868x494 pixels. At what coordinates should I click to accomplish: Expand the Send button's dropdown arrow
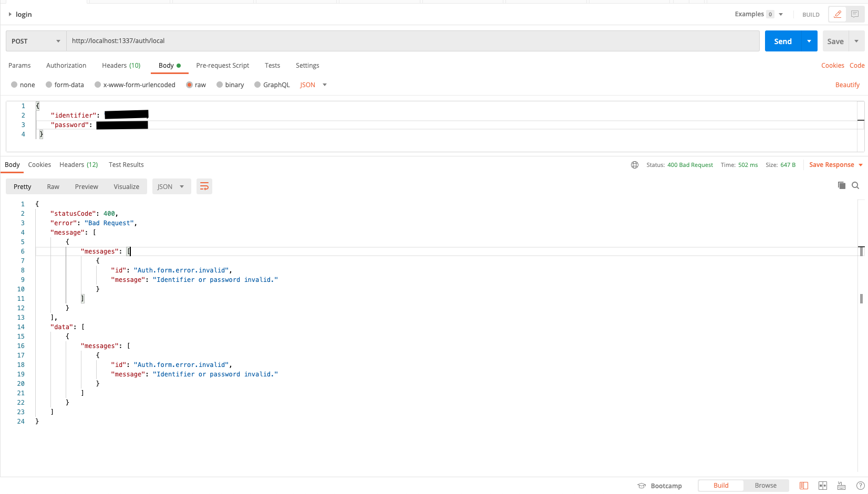(809, 41)
